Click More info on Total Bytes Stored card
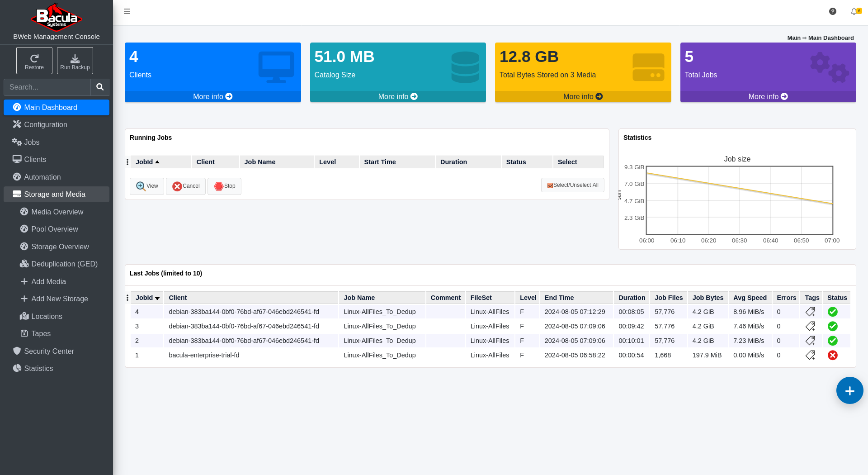The width and height of the screenshot is (868, 475). click(583, 96)
